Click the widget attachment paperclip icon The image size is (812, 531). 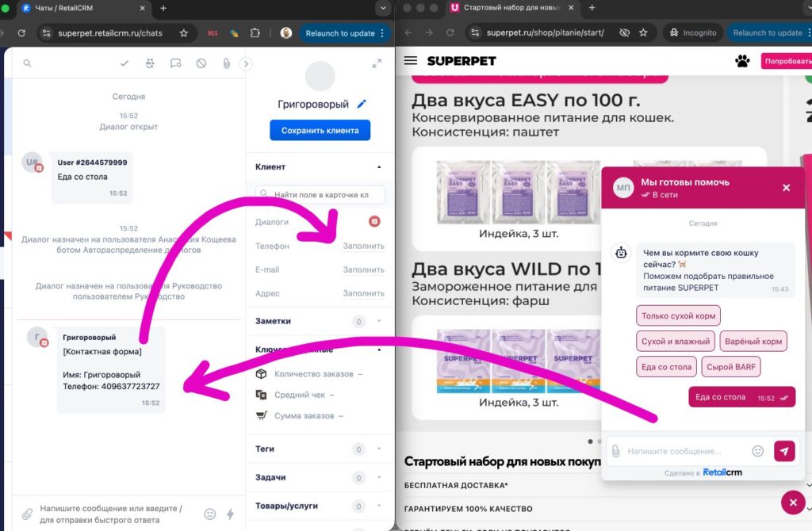615,451
